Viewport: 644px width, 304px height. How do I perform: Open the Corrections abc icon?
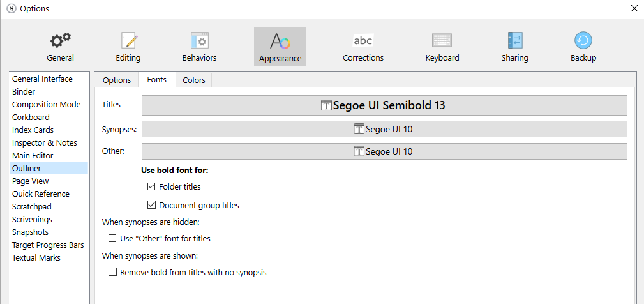pos(363,40)
